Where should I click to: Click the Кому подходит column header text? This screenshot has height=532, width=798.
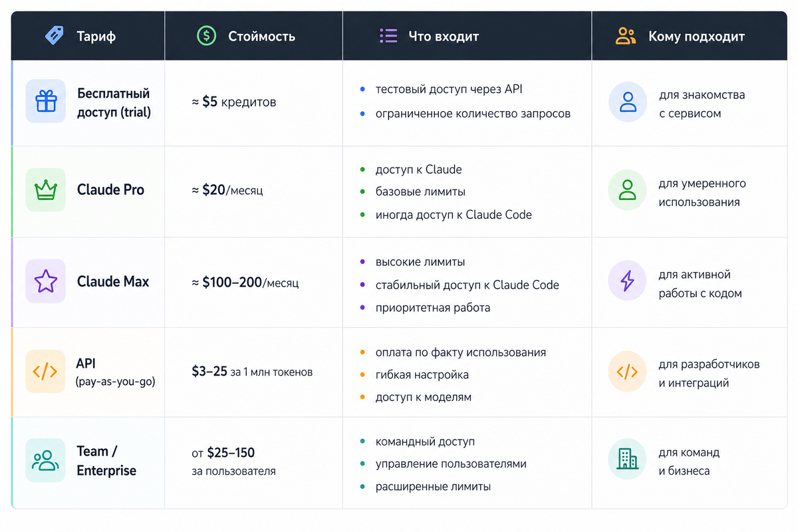[x=697, y=37]
